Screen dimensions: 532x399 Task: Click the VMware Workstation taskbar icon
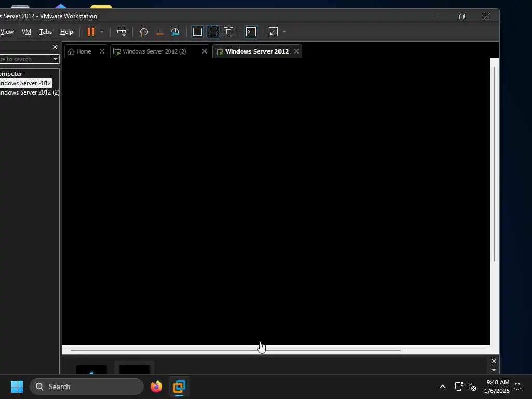[x=179, y=387]
